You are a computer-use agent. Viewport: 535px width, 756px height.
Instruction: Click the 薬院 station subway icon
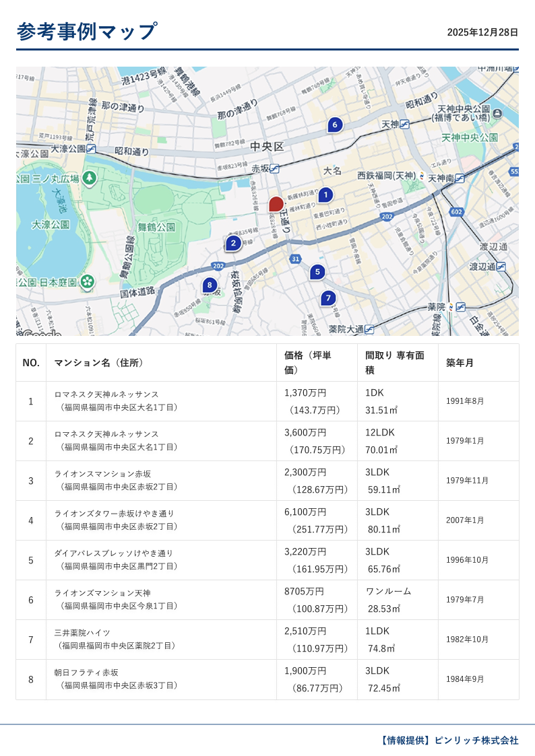pos(460,307)
